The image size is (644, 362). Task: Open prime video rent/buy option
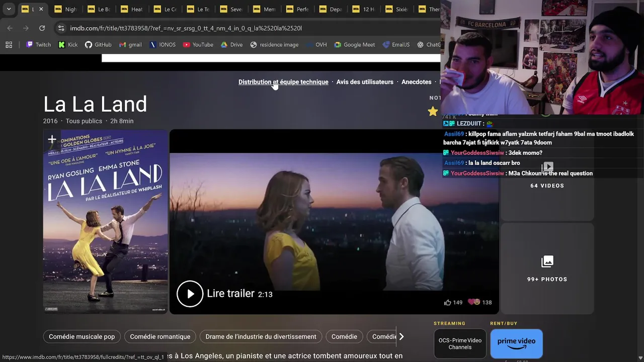[x=516, y=344]
